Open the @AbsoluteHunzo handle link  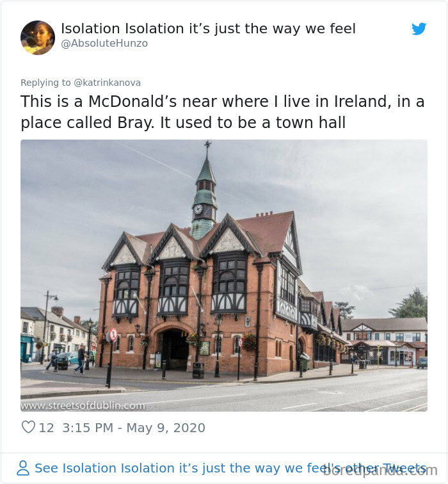pos(104,44)
